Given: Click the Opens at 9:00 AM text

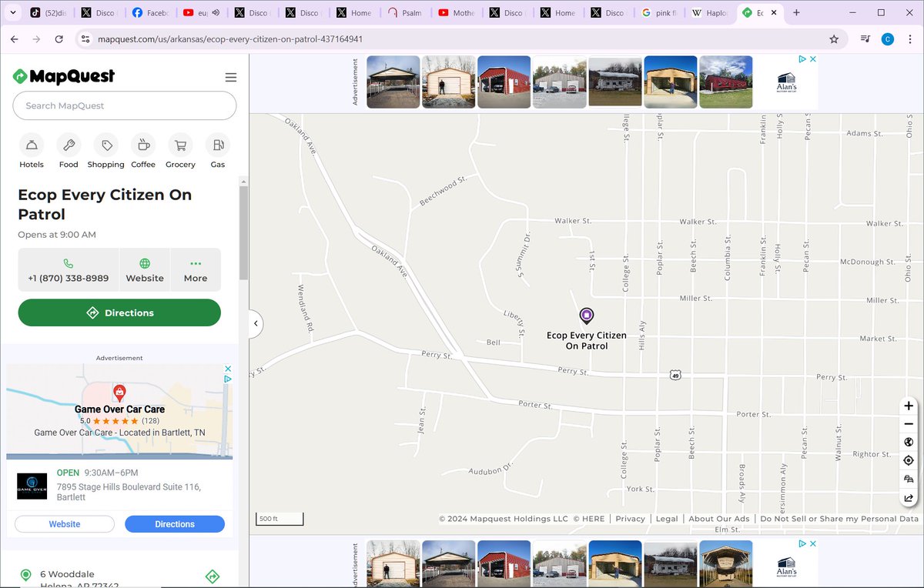Looking at the screenshot, I should click(57, 235).
